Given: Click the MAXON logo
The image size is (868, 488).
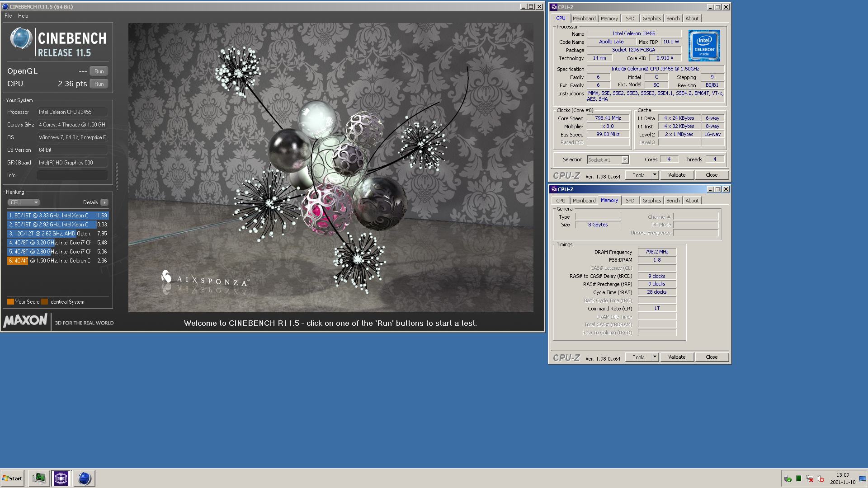Looking at the screenshot, I should [26, 320].
